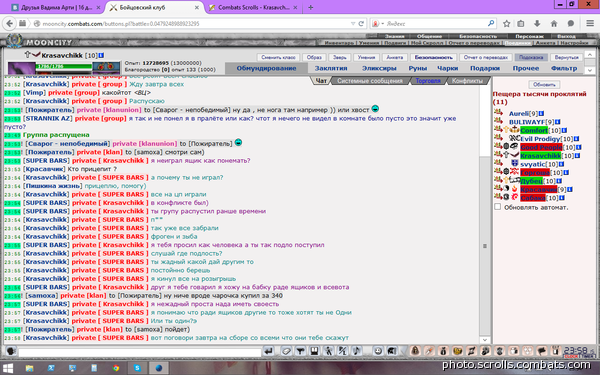Click the music note sound icon
The width and height of the screenshot is (600, 375).
[356, 351]
